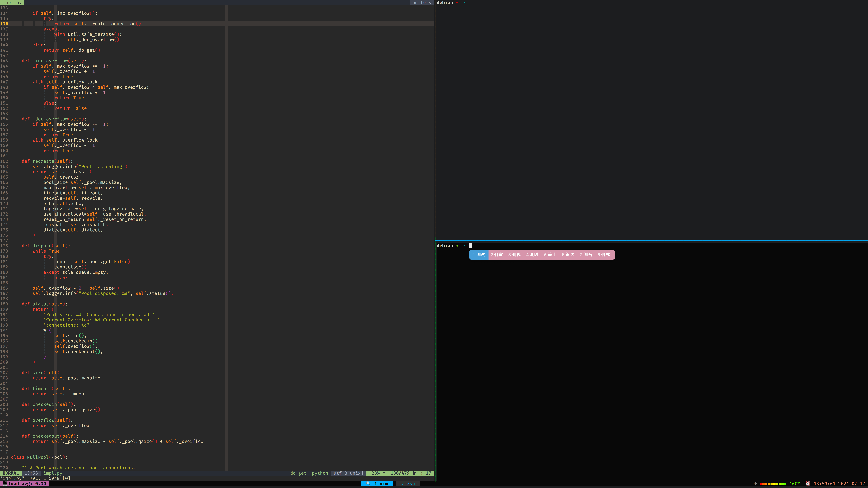Select IME candidate 4 测时
Image resolution: width=868 pixels, height=488 pixels.
coord(532,255)
